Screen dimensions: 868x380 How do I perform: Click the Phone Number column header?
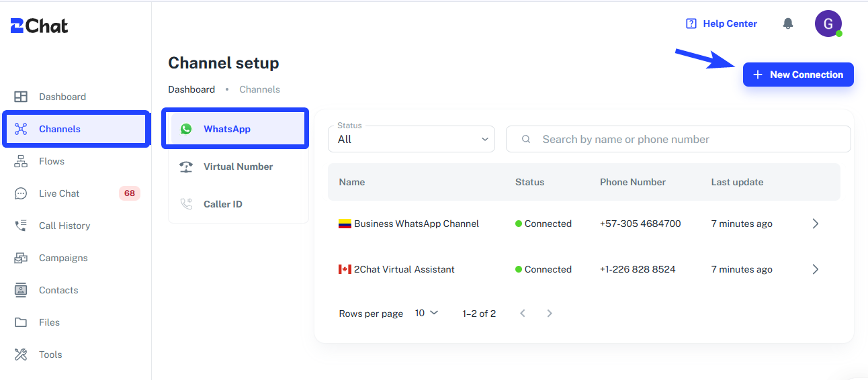(x=633, y=182)
